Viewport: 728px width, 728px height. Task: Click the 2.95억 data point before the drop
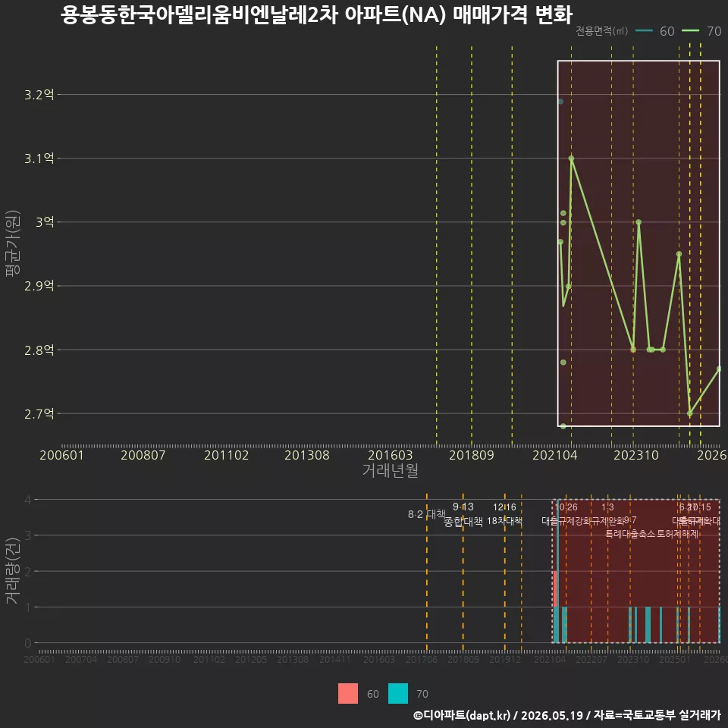(x=679, y=254)
